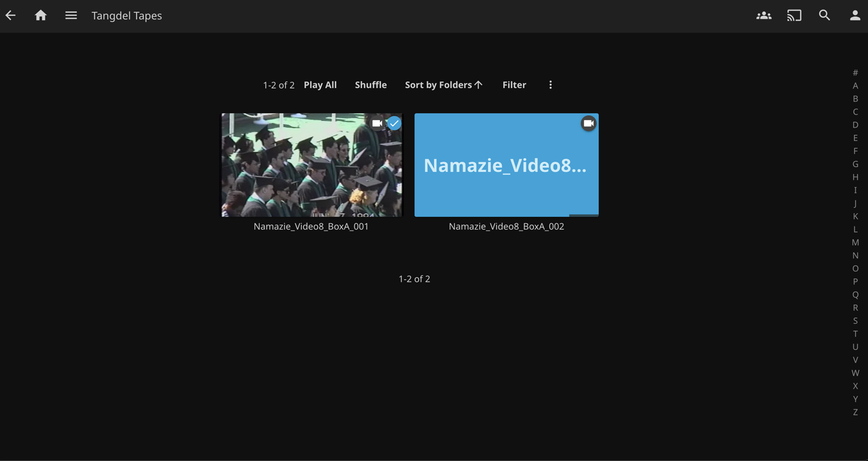Click Play All
Viewport: 868px width, 461px height.
(320, 84)
